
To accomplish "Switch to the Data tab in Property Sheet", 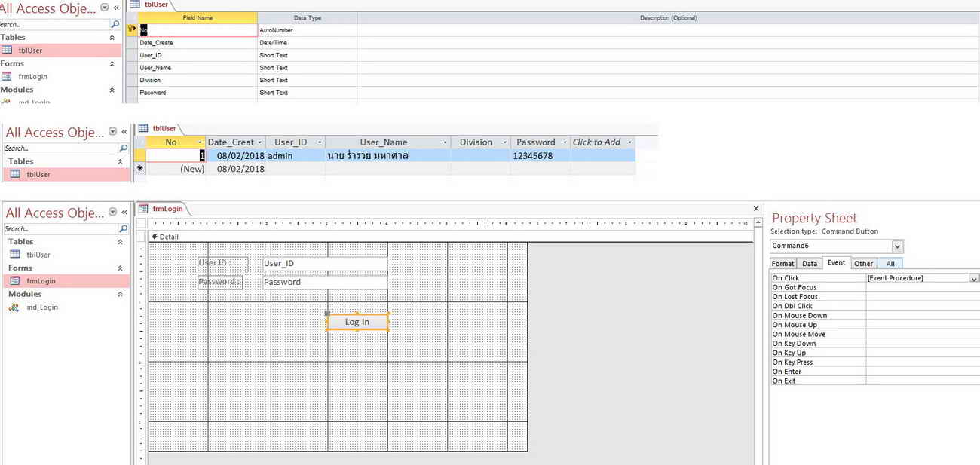I will (810, 263).
